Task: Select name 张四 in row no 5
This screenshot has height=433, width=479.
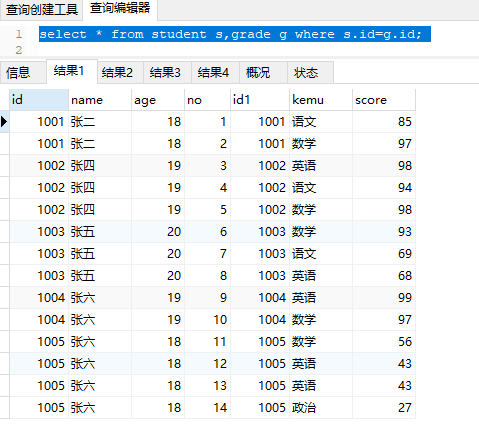Action: [100, 210]
